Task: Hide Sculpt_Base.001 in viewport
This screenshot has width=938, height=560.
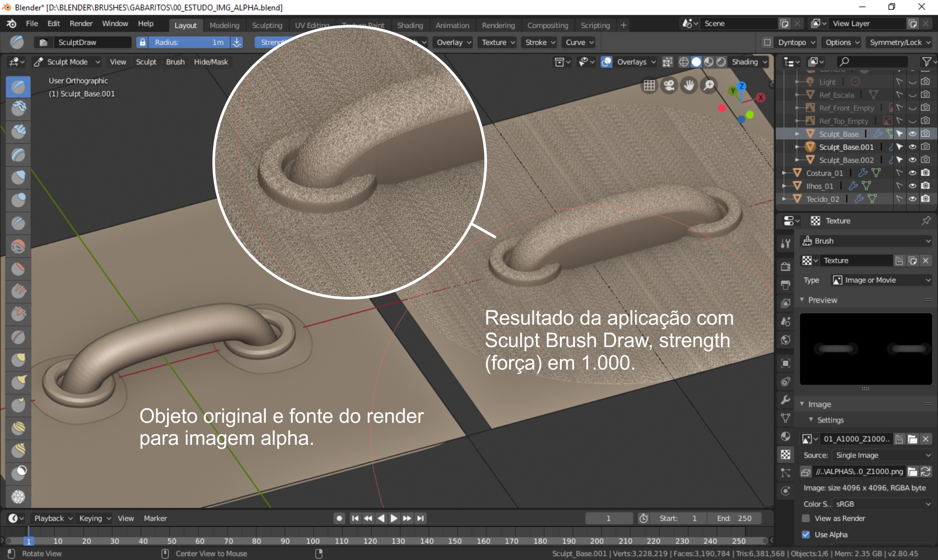Action: [912, 147]
